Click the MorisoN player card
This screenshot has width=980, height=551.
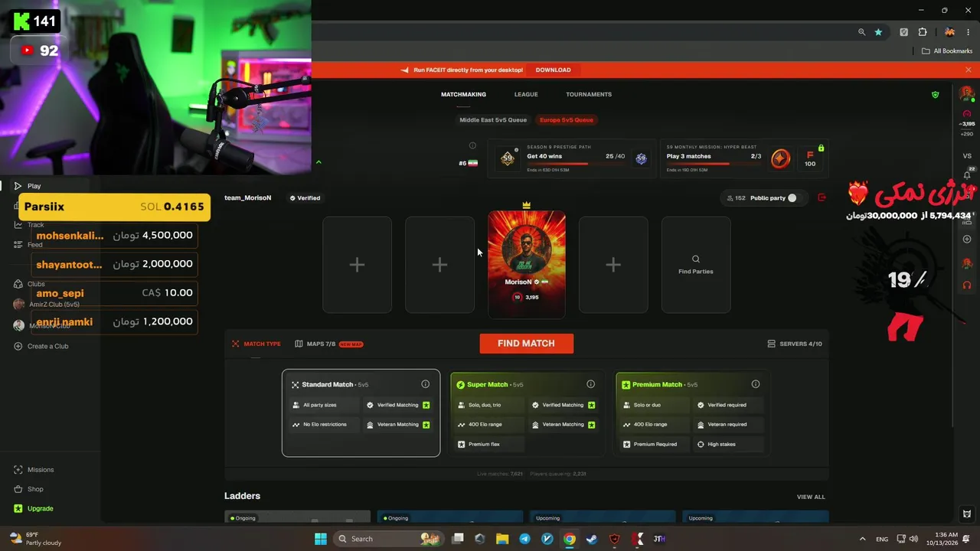point(527,264)
